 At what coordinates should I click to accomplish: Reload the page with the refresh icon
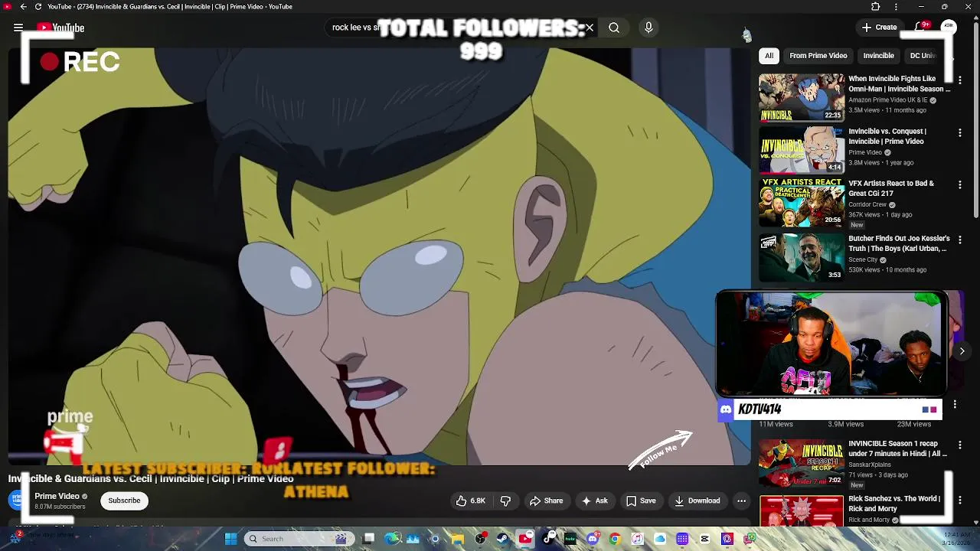pos(38,6)
